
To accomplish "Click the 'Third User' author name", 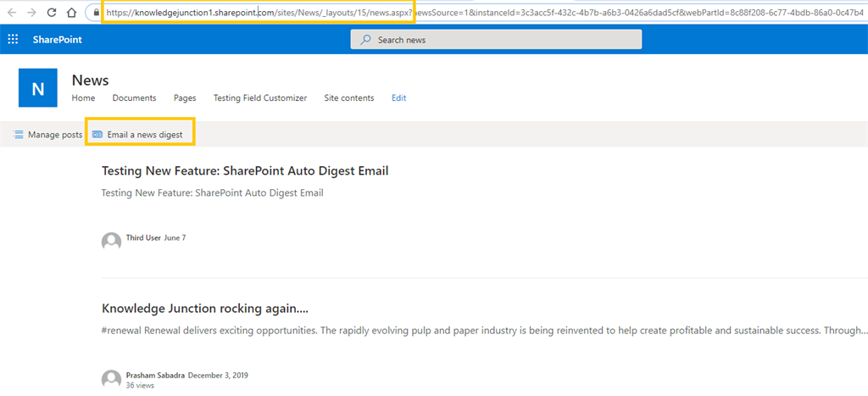I will [x=143, y=237].
